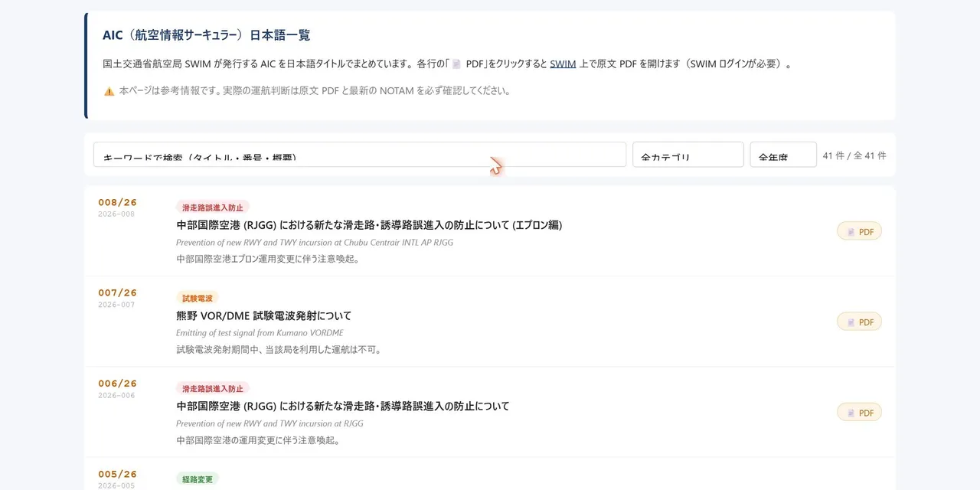
Task: Click the 滑走路誤進入防止 tag on 006/26
Action: 213,388
